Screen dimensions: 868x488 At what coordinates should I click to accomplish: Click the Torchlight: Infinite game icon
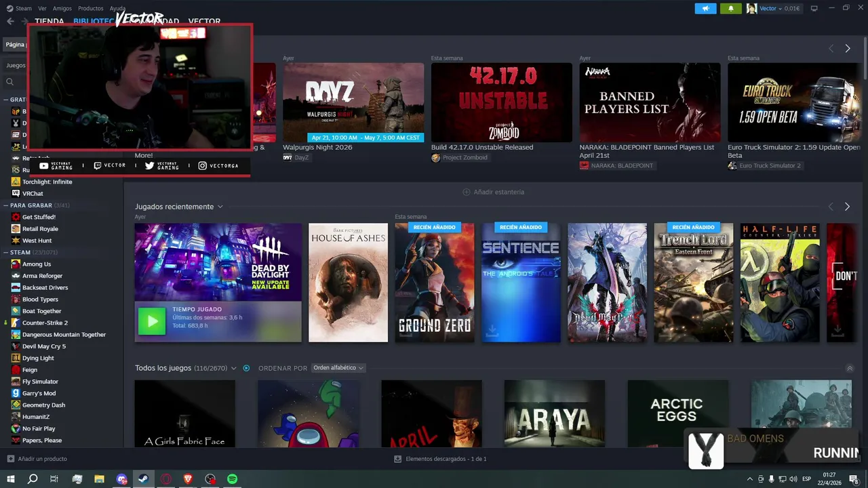click(x=16, y=182)
